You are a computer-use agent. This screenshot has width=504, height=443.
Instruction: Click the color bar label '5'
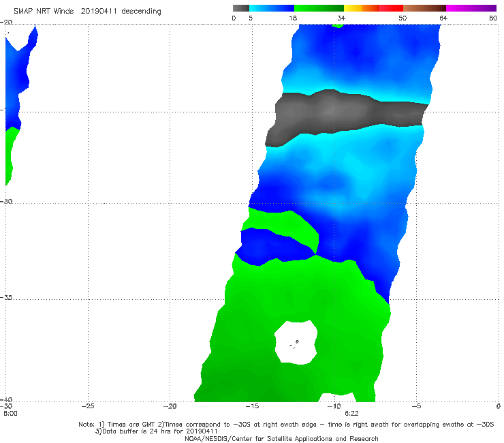coord(251,18)
